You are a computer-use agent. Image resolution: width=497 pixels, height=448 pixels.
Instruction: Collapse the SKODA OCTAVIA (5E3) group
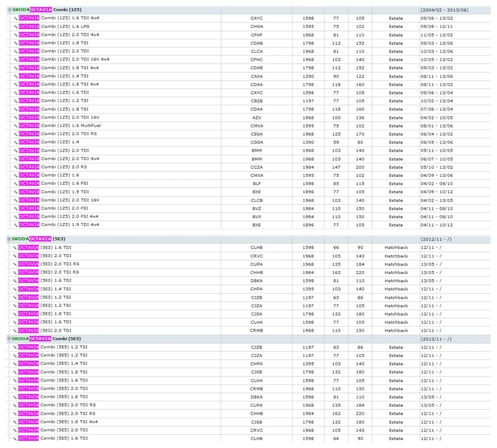pyautogui.click(x=9, y=239)
